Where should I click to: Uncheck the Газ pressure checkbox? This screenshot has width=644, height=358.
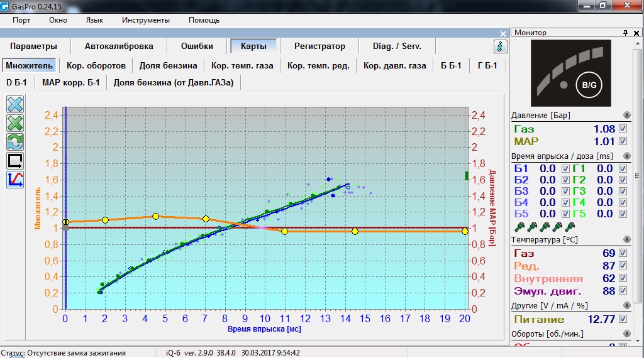tap(623, 129)
